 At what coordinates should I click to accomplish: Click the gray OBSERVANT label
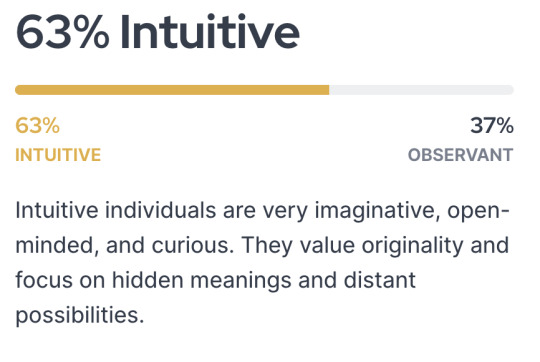(461, 155)
